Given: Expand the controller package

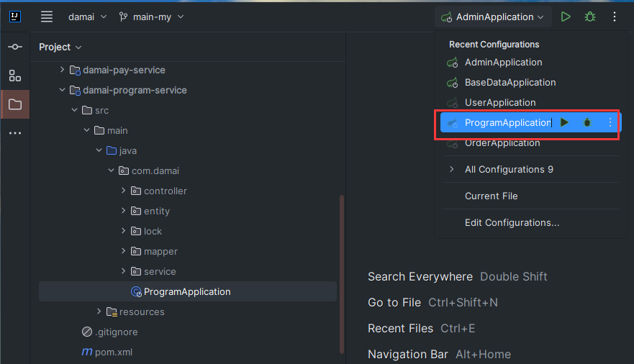Looking at the screenshot, I should click(123, 191).
